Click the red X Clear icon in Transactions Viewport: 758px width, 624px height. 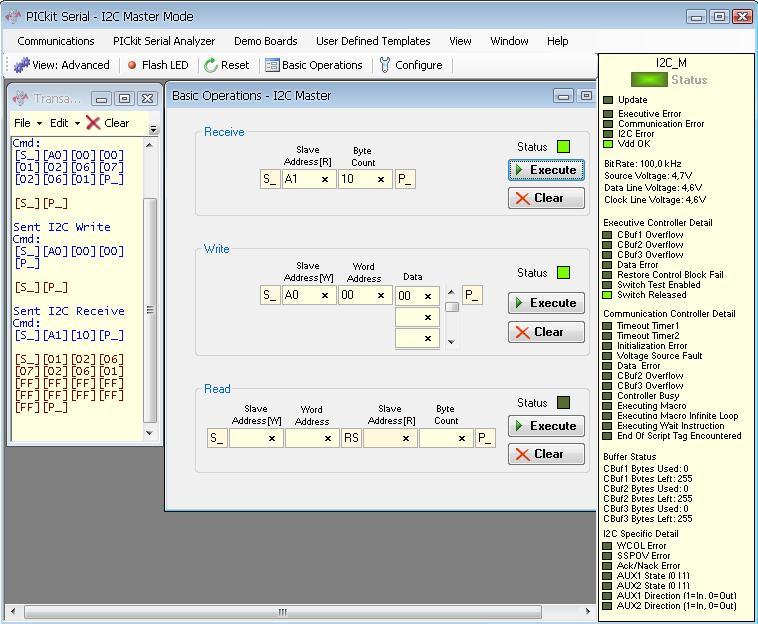pos(93,123)
